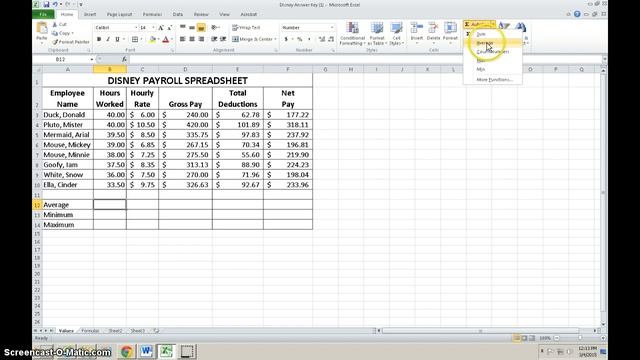Select cell A12 labeled Average

tap(68, 204)
